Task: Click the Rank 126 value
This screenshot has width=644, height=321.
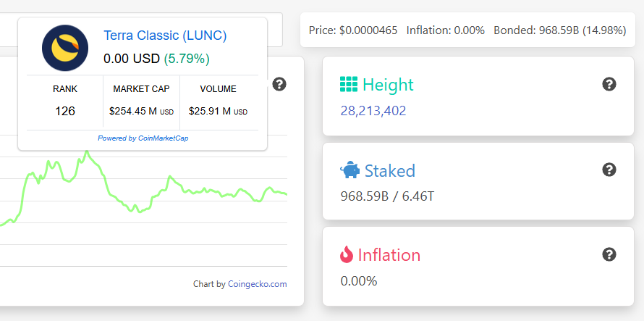Action: (x=65, y=112)
